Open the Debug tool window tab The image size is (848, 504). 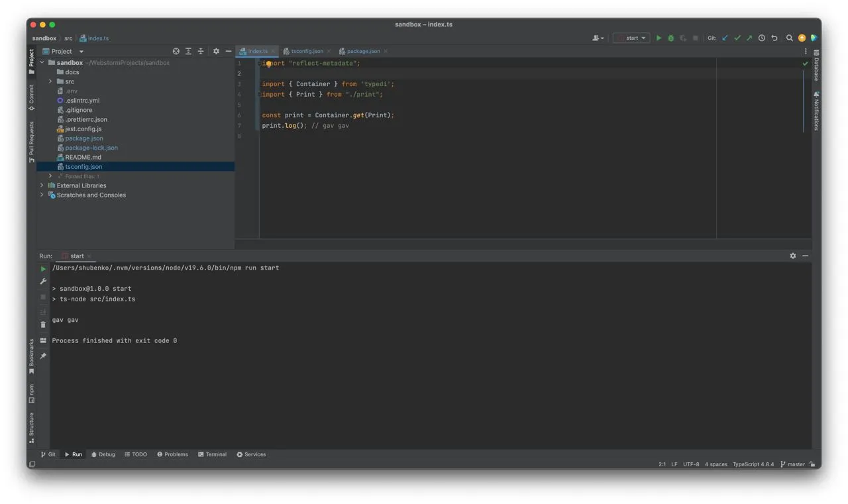(103, 454)
